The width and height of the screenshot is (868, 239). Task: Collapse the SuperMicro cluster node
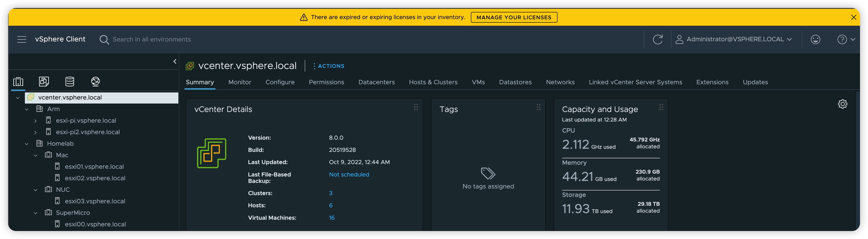coord(35,213)
